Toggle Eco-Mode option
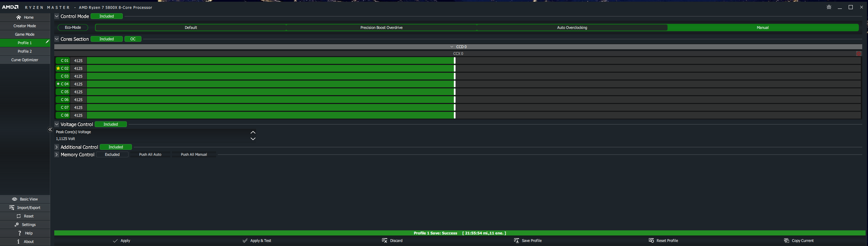 pyautogui.click(x=73, y=28)
